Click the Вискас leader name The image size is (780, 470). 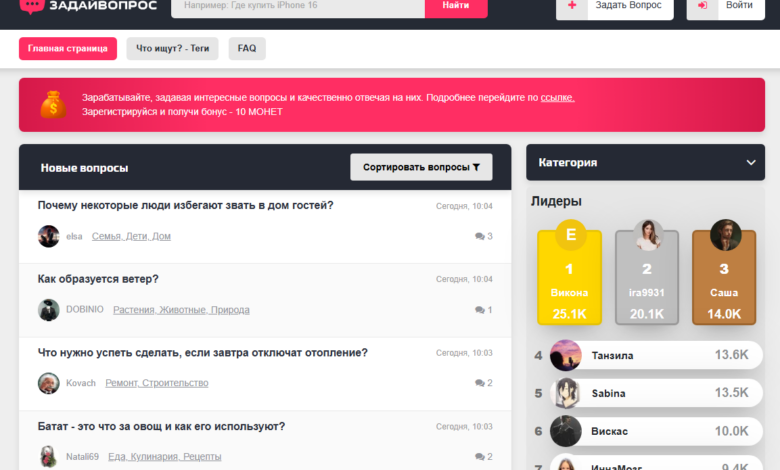(609, 431)
